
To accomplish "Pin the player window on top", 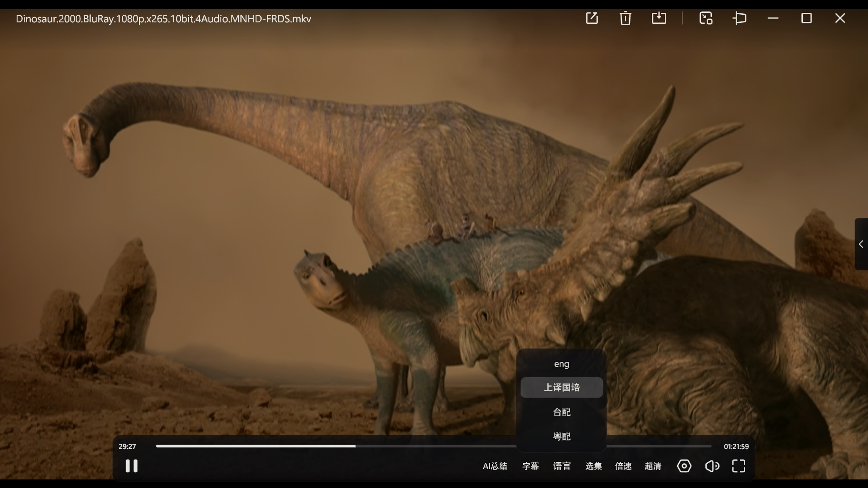I will [x=740, y=18].
